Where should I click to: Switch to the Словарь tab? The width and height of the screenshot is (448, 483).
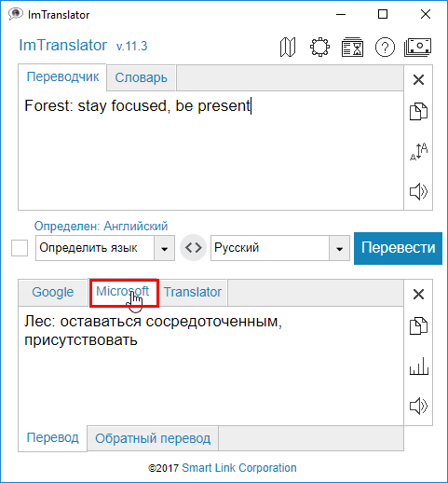pos(142,77)
